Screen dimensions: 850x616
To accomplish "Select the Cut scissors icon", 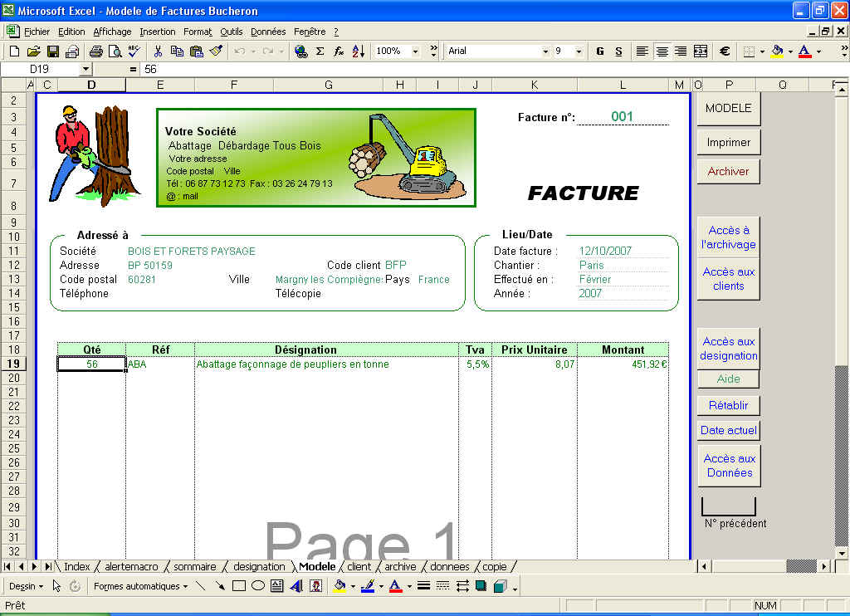I will click(158, 51).
